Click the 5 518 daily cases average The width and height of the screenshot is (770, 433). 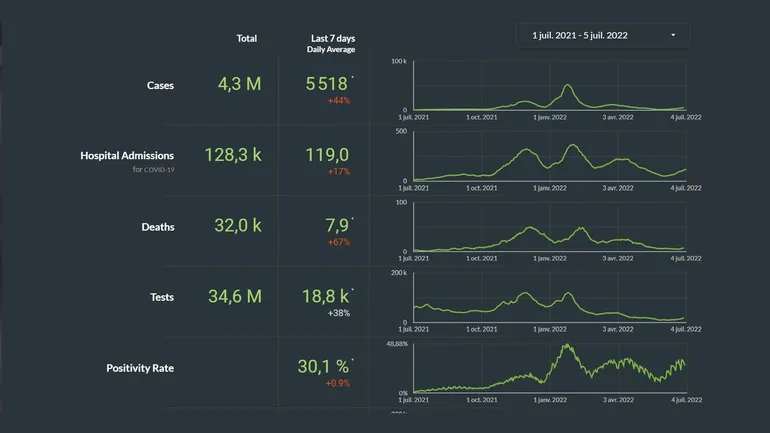point(327,85)
